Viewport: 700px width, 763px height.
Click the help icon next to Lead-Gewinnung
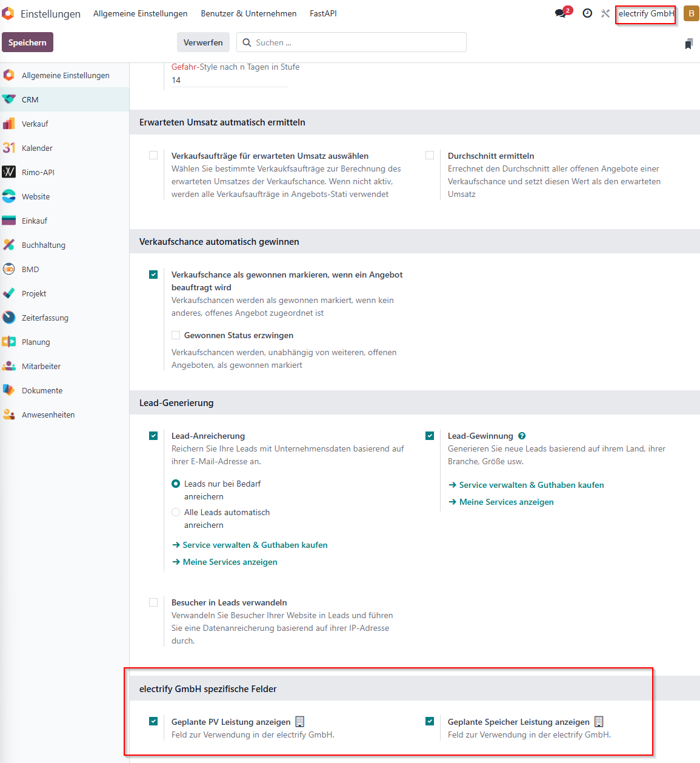(522, 436)
